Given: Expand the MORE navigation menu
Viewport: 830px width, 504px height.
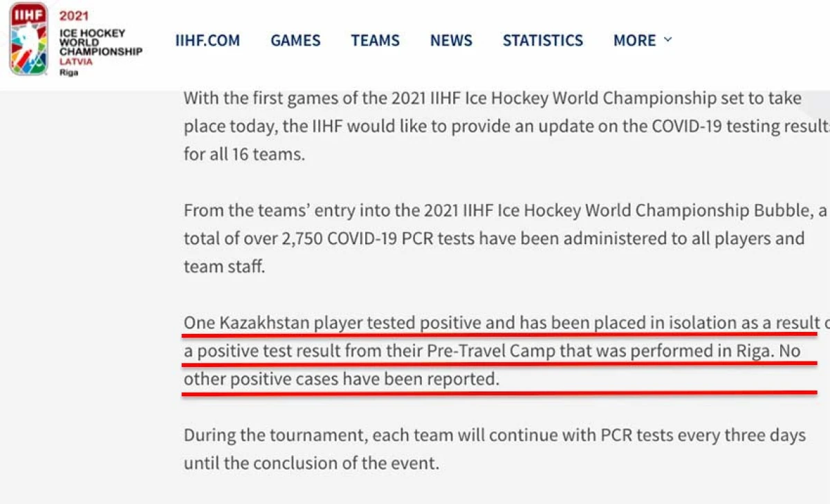Looking at the screenshot, I should click(634, 41).
